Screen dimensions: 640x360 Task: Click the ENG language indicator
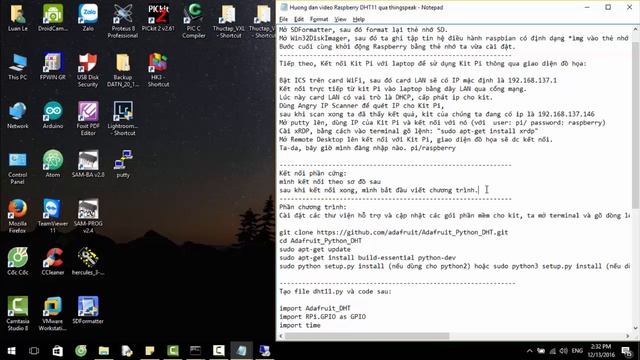pos(577,351)
